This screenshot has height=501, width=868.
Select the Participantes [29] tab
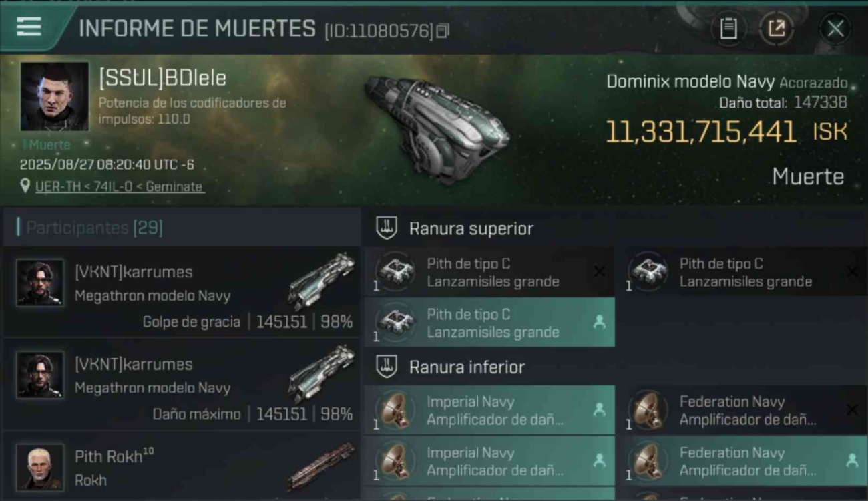pos(93,228)
